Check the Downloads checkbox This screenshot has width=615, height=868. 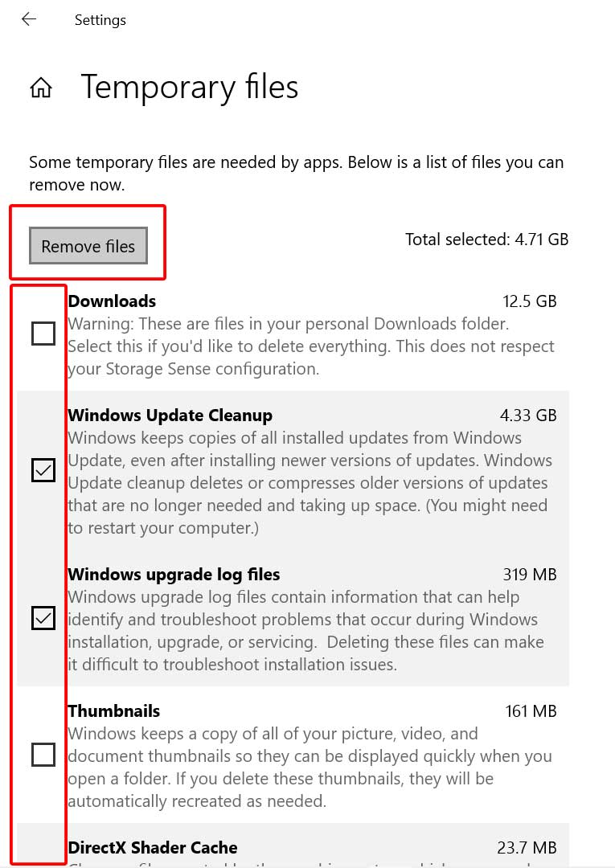coord(43,334)
